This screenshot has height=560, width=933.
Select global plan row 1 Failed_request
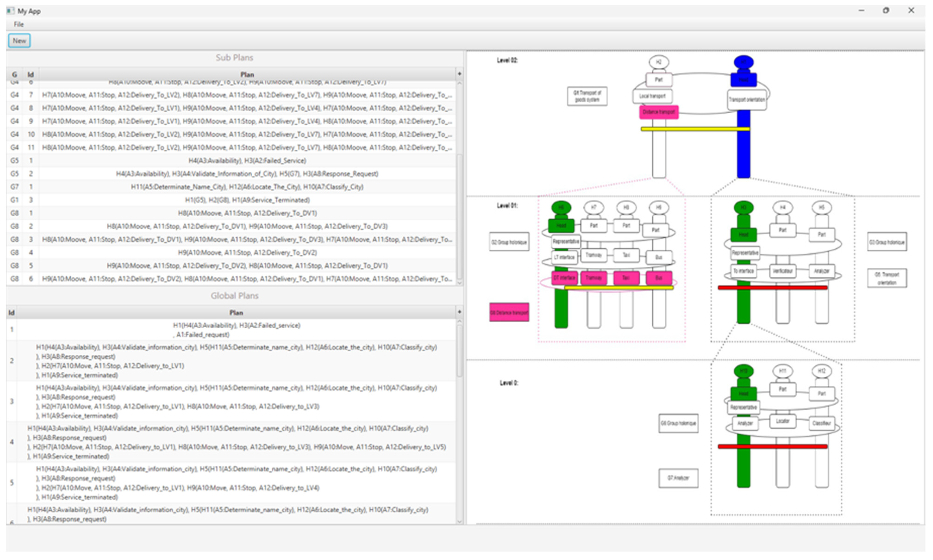(236, 330)
